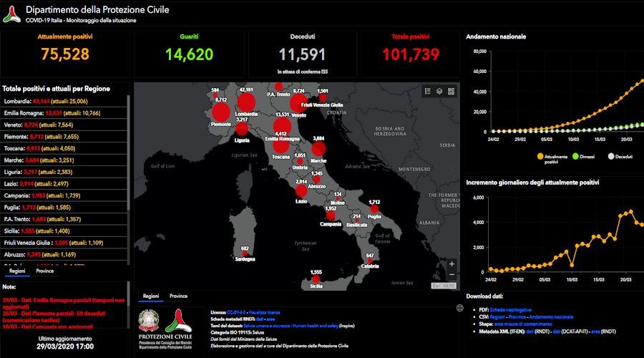Select the Calabria red bubble on map
Viewport: 644px width, 358px height.
370,261
